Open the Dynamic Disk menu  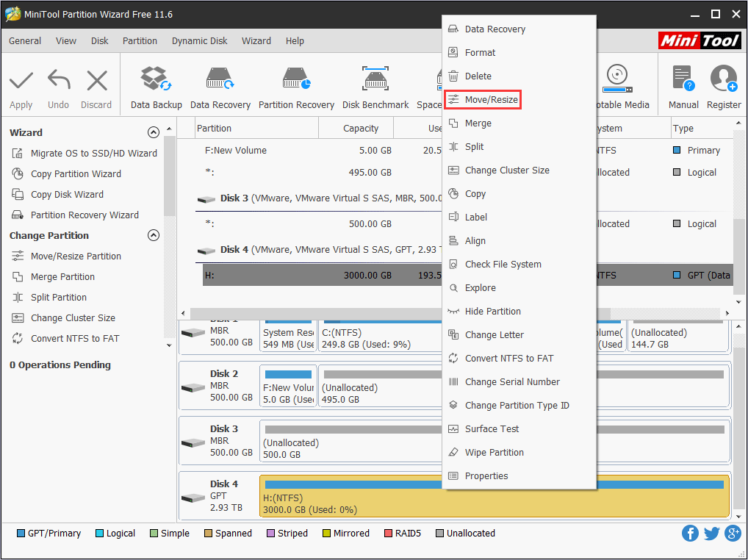pyautogui.click(x=199, y=41)
